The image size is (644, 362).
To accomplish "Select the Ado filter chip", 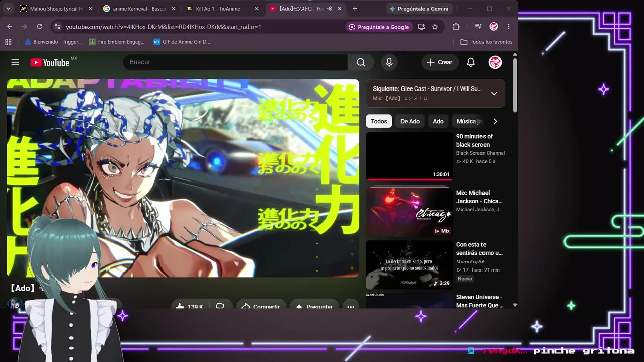I will coord(438,121).
